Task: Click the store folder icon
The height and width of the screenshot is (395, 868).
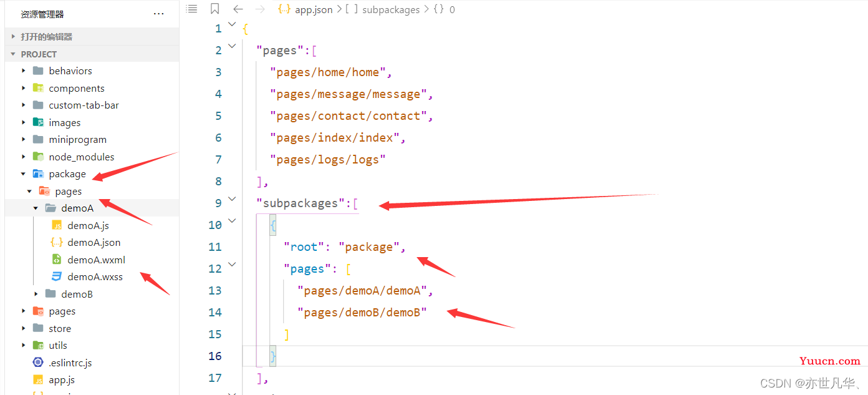Action: click(38, 328)
